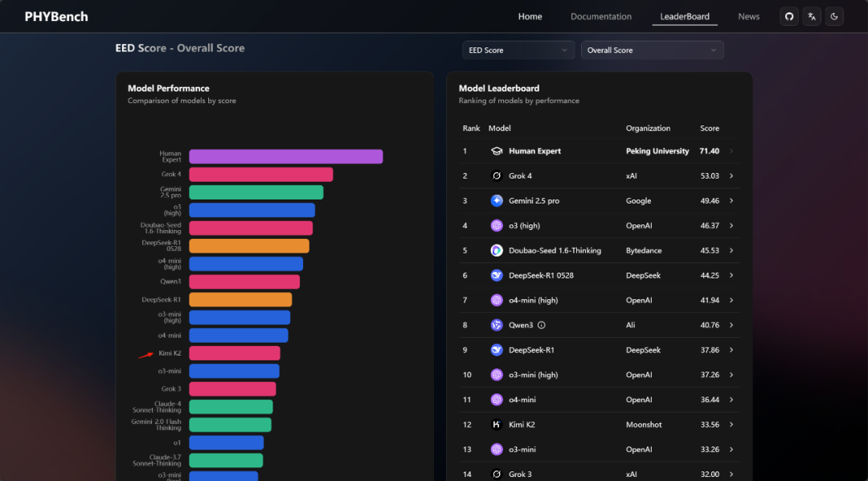Click the PHYBench site logo
The height and width of the screenshot is (481, 868).
tap(56, 17)
